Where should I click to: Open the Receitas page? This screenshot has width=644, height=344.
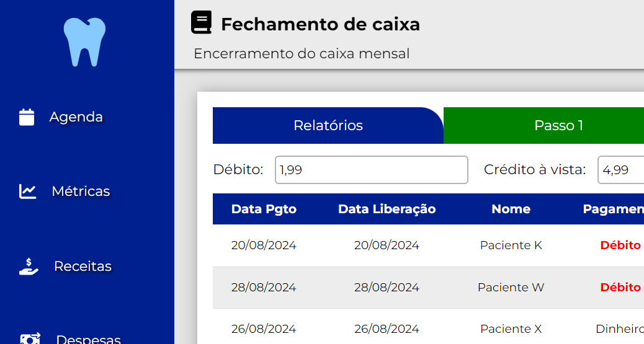83,267
